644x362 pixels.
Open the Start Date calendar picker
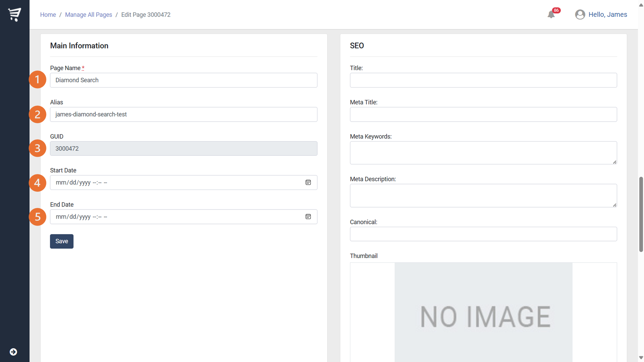tap(308, 182)
